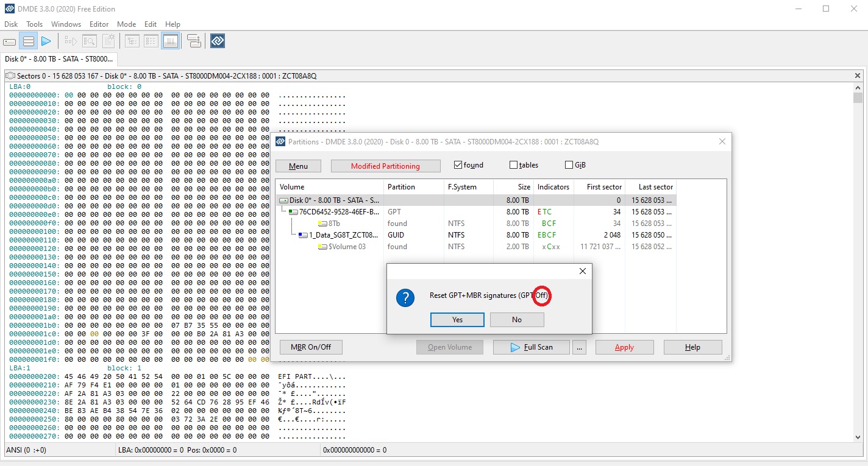This screenshot has width=868, height=466.
Task: Click the Size column header
Action: 513,187
